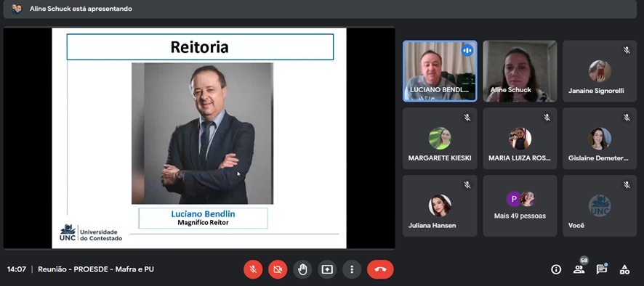Unmute the microphone button

pyautogui.click(x=254, y=269)
